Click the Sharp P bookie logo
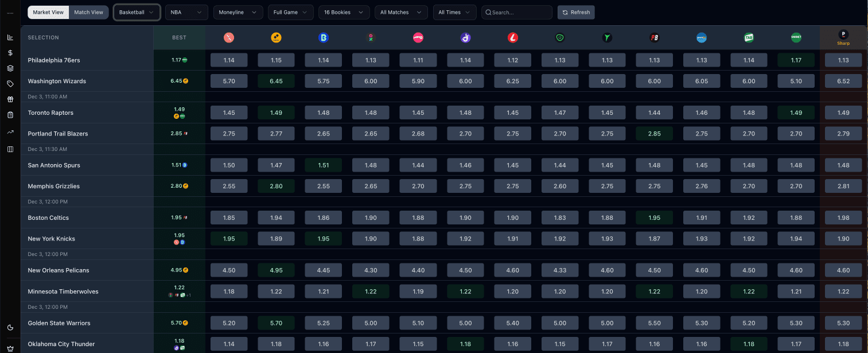 click(x=843, y=34)
